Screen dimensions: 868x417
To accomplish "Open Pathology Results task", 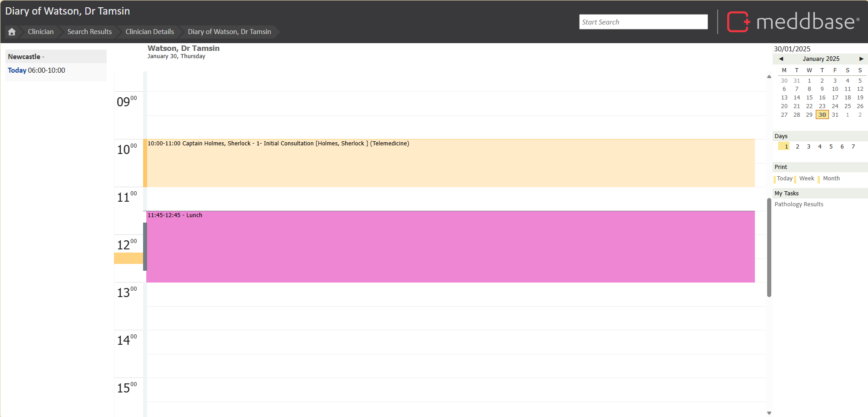I will click(x=799, y=204).
